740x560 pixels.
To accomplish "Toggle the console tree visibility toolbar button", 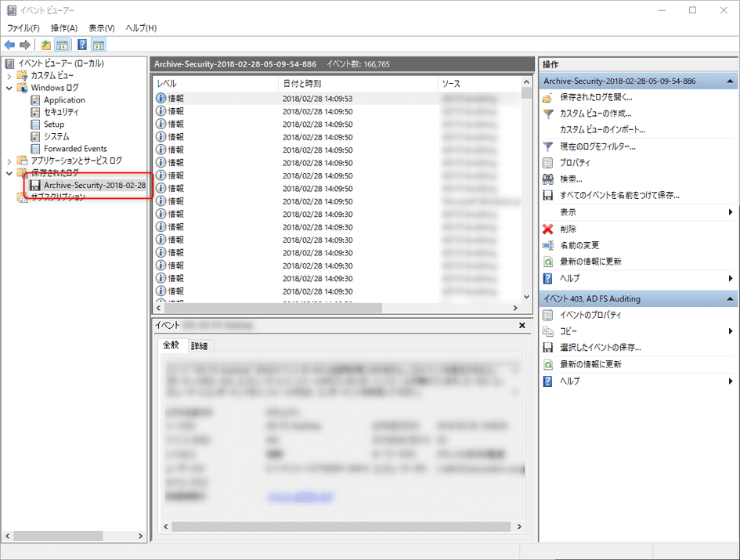I will coord(63,45).
